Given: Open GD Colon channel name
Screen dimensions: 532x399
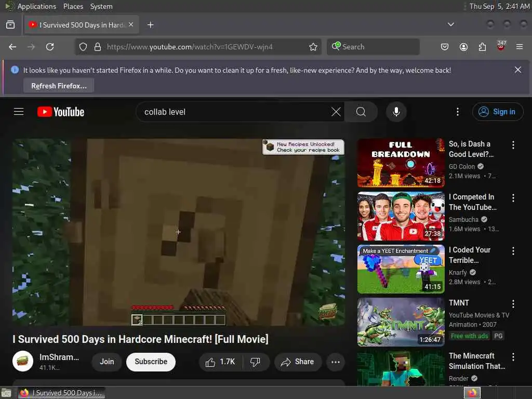Looking at the screenshot, I should point(462,167).
